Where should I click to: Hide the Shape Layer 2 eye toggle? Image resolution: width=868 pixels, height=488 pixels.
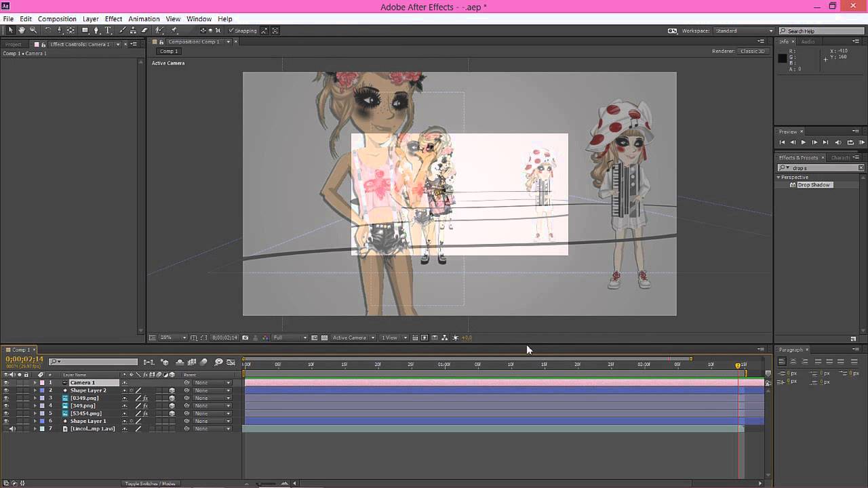pyautogui.click(x=6, y=390)
